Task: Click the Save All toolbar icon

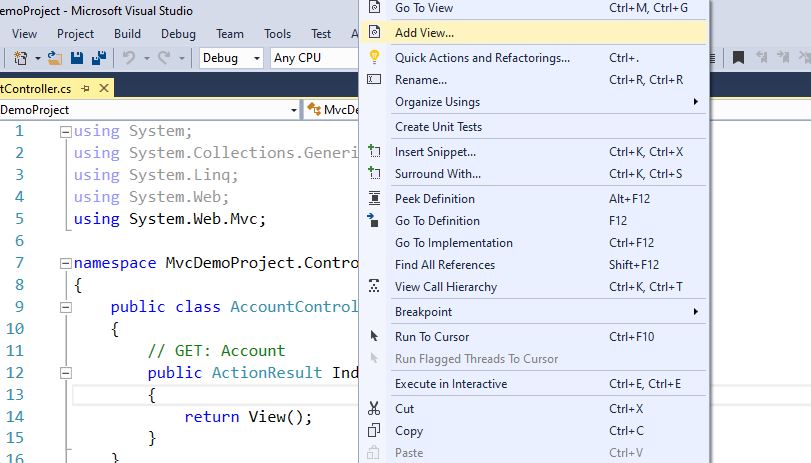Action: (99, 58)
